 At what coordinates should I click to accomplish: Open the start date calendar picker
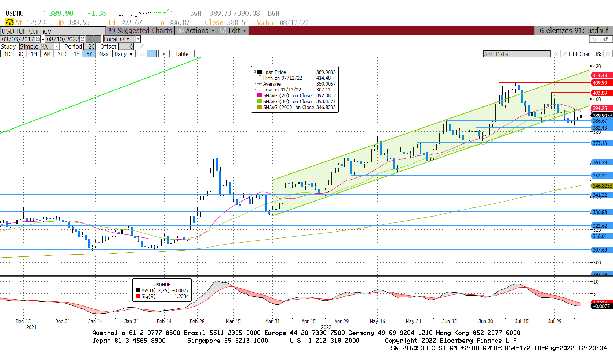(38, 39)
